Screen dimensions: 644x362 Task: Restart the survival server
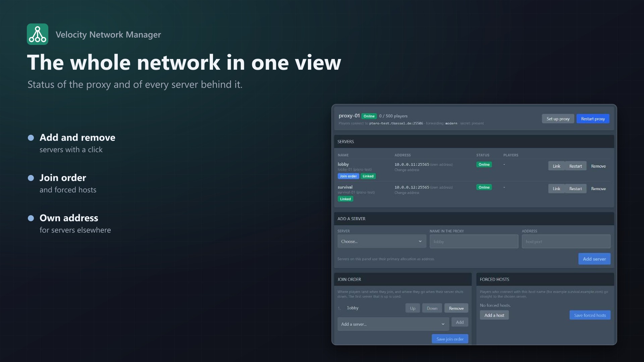(x=576, y=189)
